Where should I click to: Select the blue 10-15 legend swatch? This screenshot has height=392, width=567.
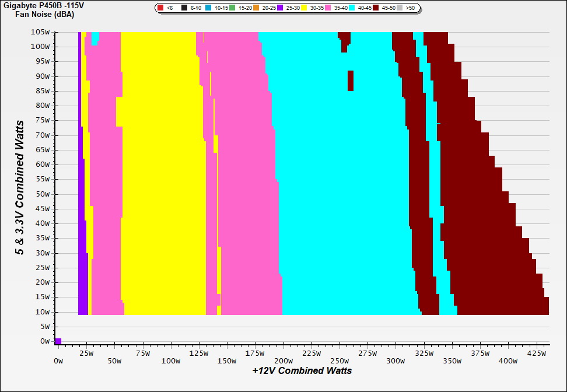click(x=208, y=8)
